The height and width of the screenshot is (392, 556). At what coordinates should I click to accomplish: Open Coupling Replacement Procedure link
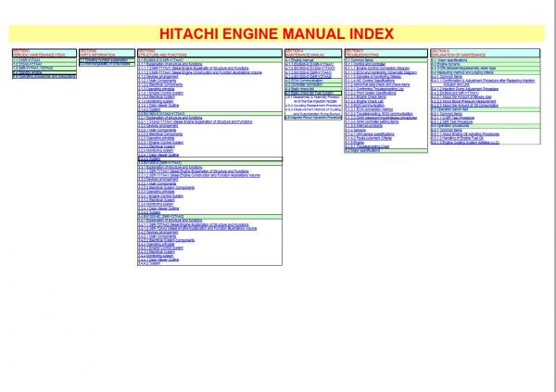pyautogui.click(x=313, y=106)
